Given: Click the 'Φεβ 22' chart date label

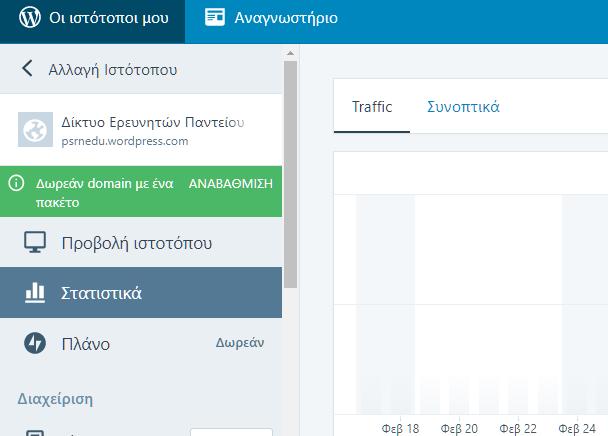Looking at the screenshot, I should click(x=518, y=429).
